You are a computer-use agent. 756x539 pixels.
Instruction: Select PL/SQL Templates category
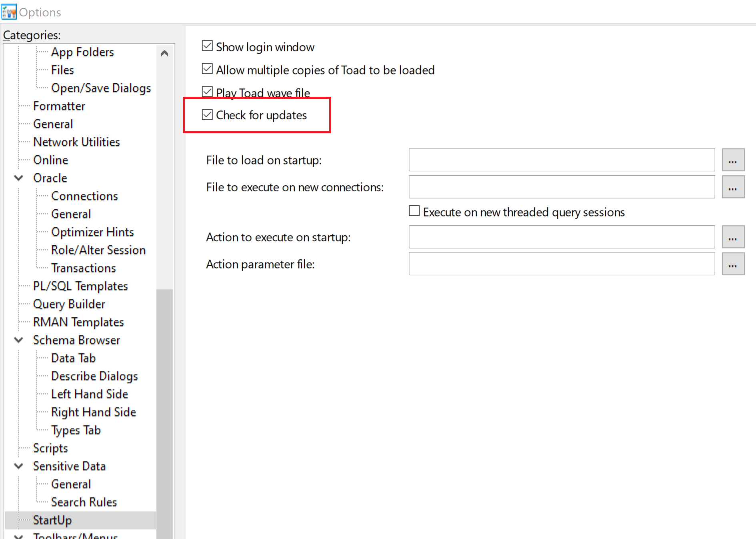80,286
